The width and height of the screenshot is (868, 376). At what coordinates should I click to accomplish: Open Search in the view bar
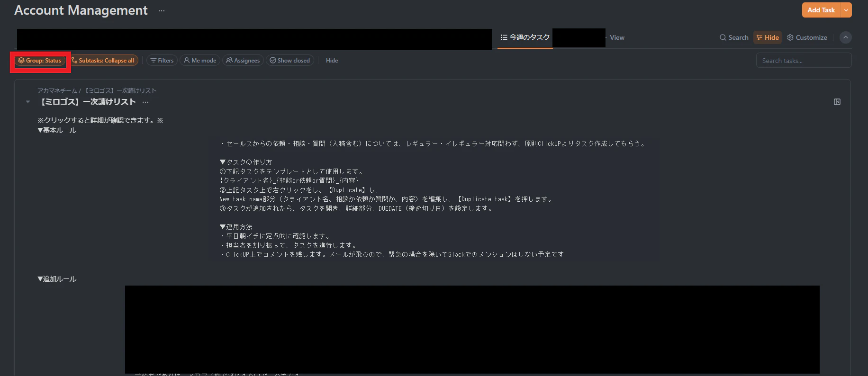pos(734,37)
